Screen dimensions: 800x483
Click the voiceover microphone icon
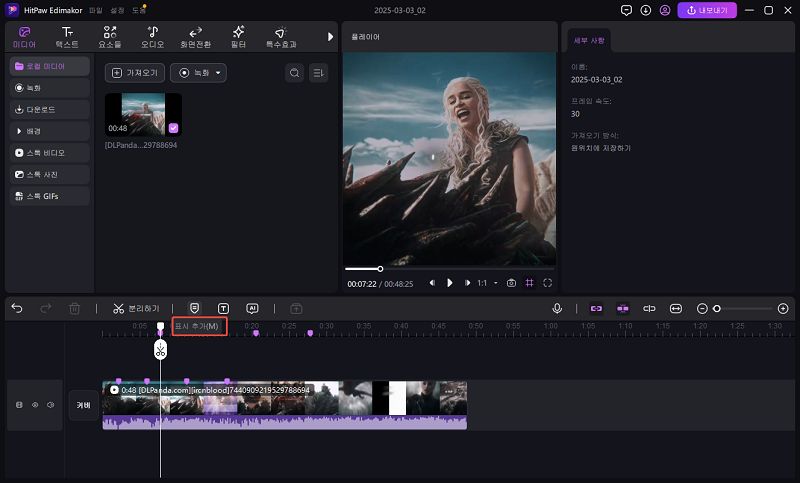(x=557, y=309)
